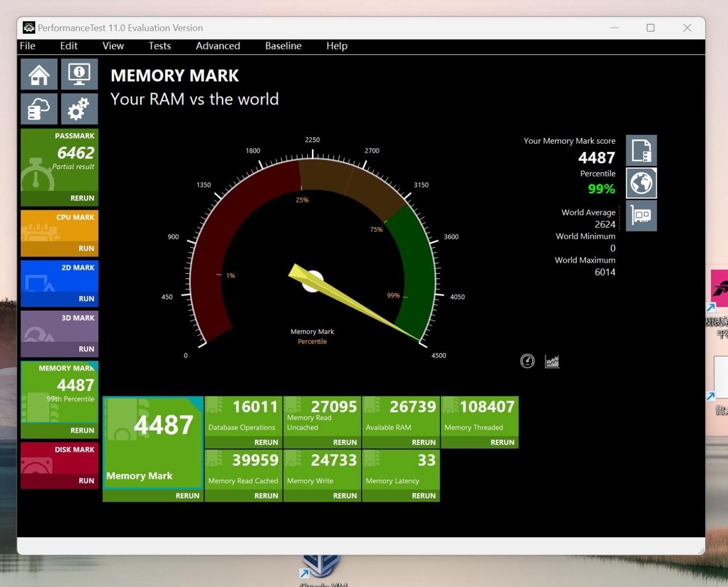Click the green 99% percentile value
728x587 pixels.
click(601, 189)
